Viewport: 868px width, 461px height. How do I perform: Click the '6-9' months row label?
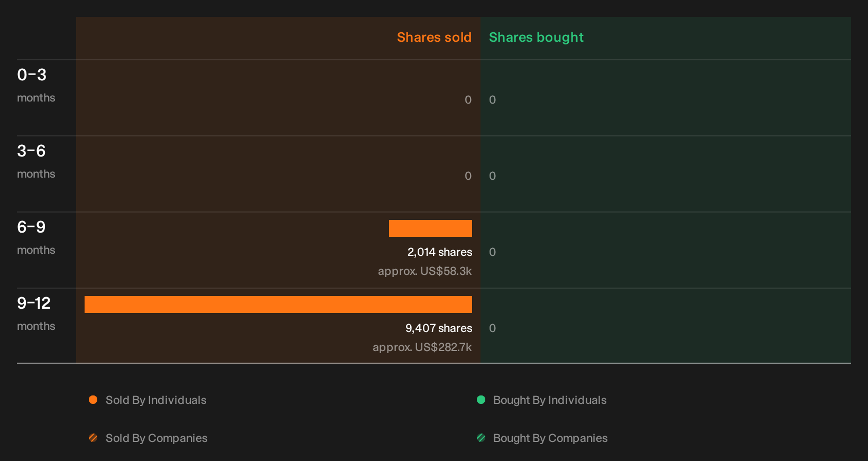(31, 227)
